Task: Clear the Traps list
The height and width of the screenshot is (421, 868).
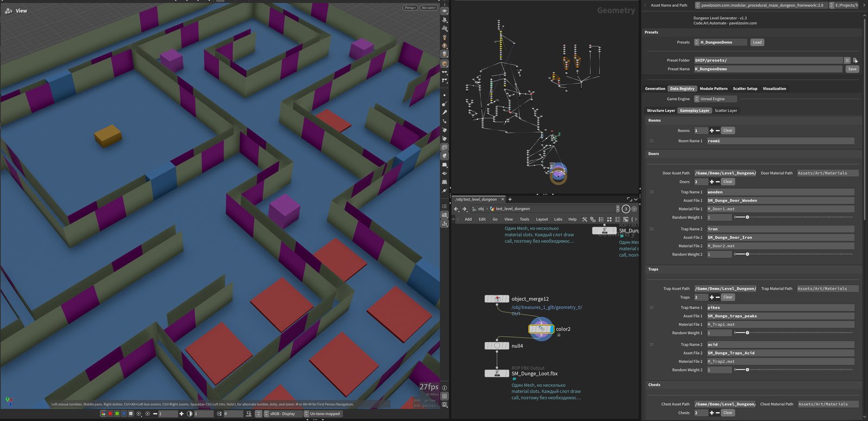Action: click(x=727, y=297)
